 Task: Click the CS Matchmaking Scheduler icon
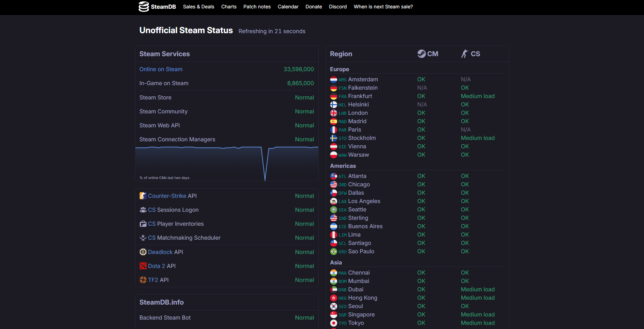pos(143,238)
